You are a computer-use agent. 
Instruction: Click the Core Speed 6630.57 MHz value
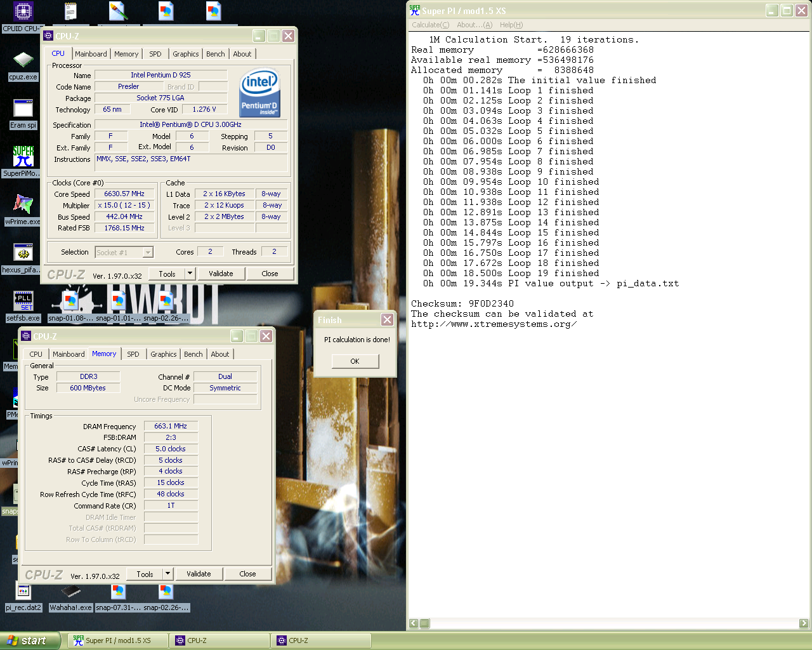click(x=125, y=194)
